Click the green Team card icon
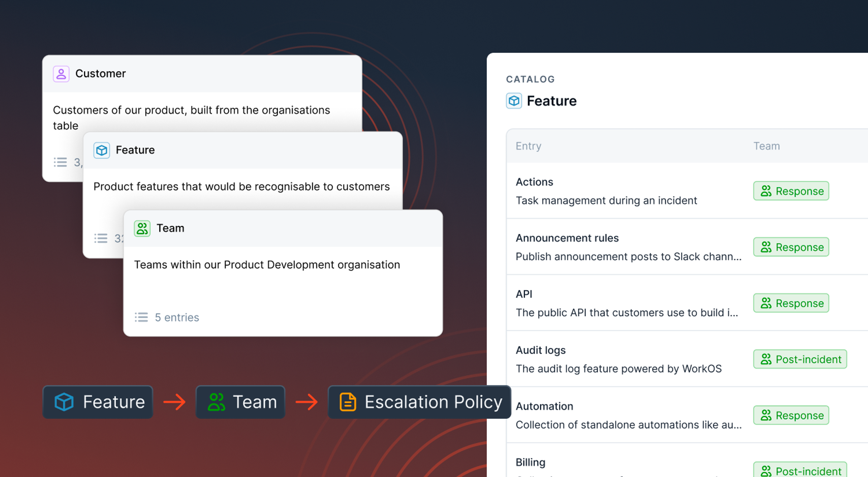 142,229
